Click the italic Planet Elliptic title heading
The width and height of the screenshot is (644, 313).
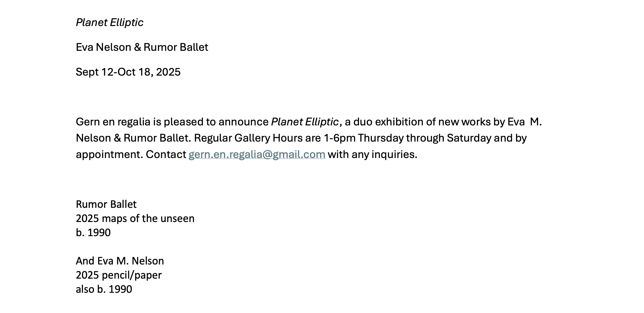point(110,23)
